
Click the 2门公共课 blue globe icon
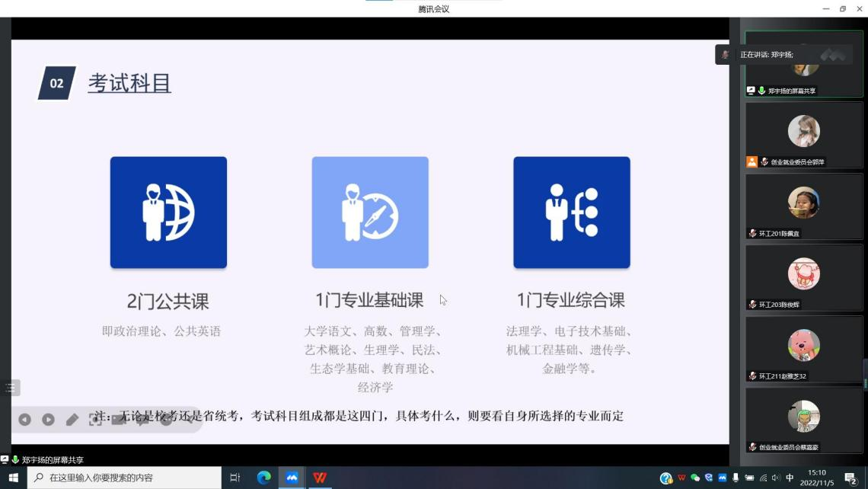point(168,213)
